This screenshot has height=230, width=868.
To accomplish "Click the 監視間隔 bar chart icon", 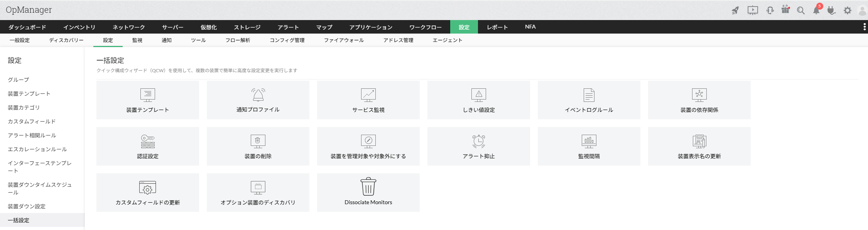I will [589, 141].
